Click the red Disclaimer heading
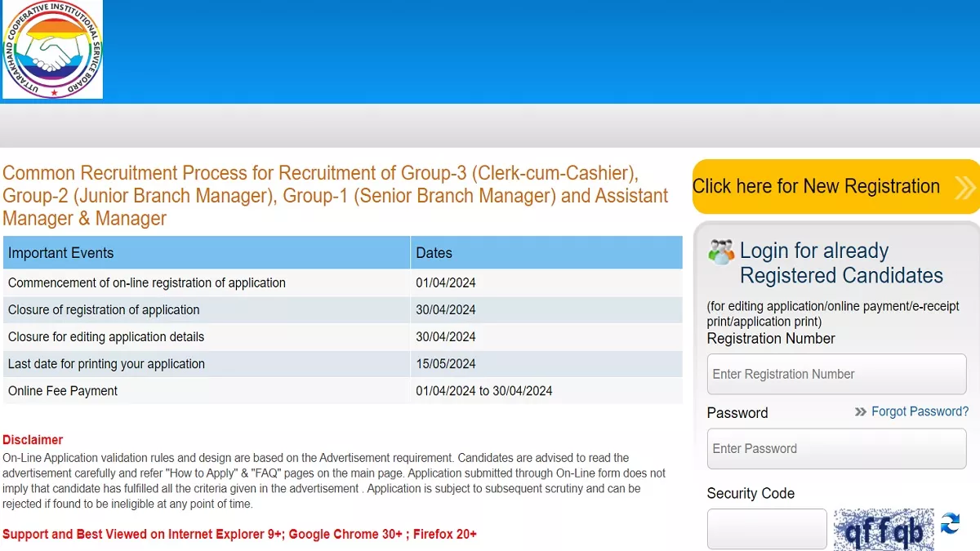The width and height of the screenshot is (980, 551). click(x=33, y=440)
